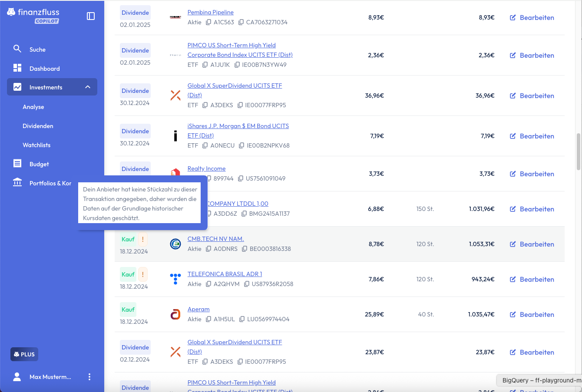Copy ISIN US7561091049

point(241,178)
